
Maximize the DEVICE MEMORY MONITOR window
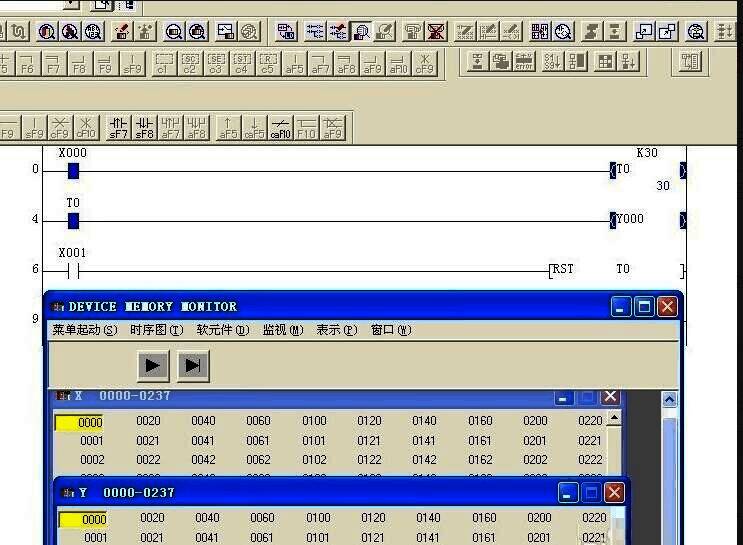644,307
